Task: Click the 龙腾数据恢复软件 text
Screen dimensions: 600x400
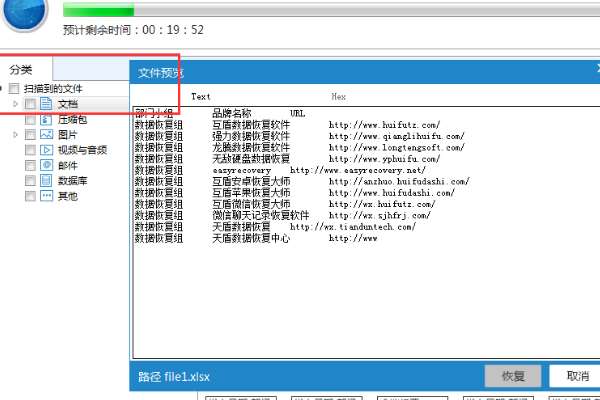Action: (251, 147)
